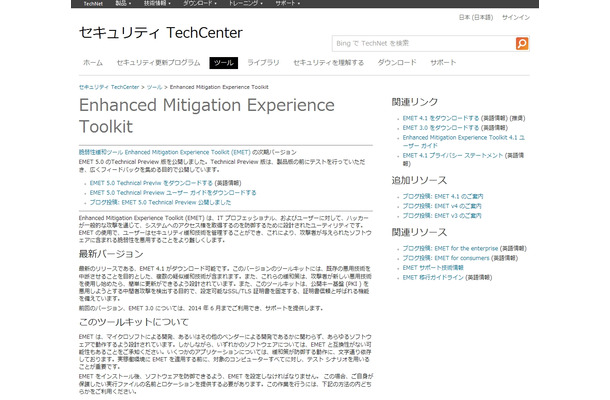Click the このツールキットについて heading
Screen dimensions: 610x400
[x=134, y=322]
